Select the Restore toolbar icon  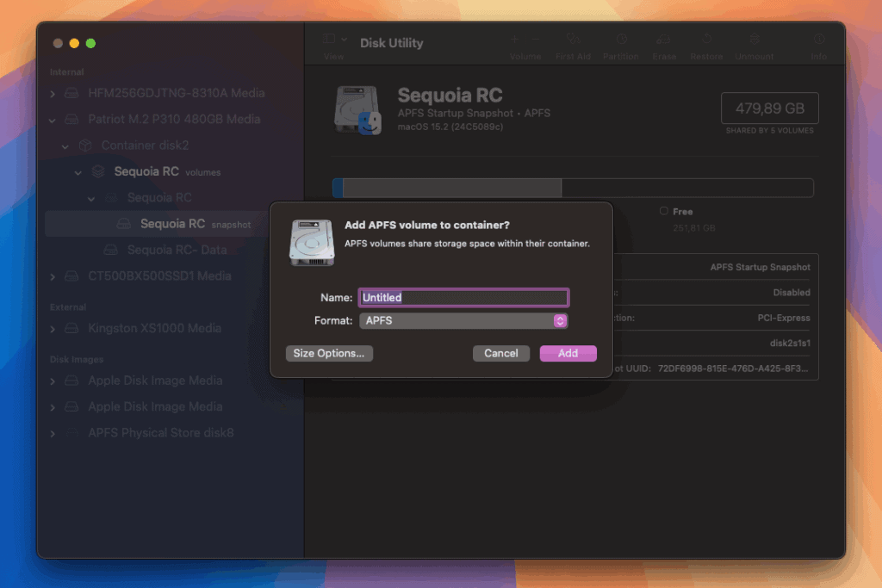706,40
